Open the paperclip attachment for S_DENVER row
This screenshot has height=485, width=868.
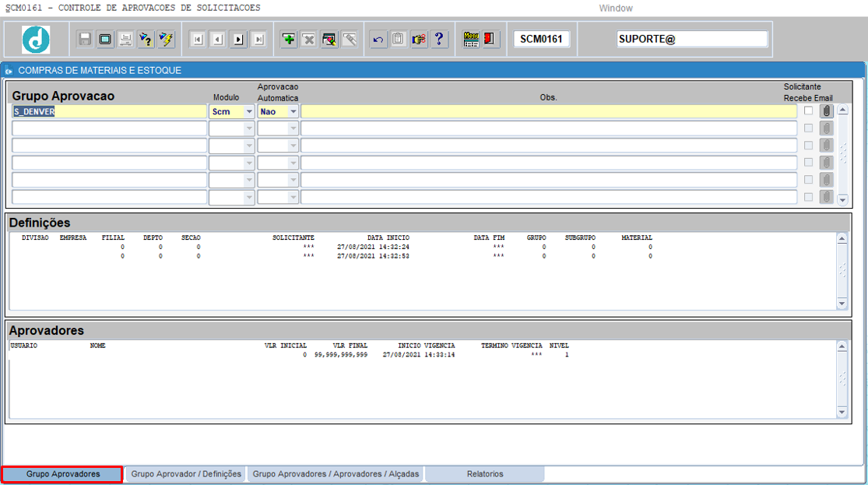pos(827,111)
